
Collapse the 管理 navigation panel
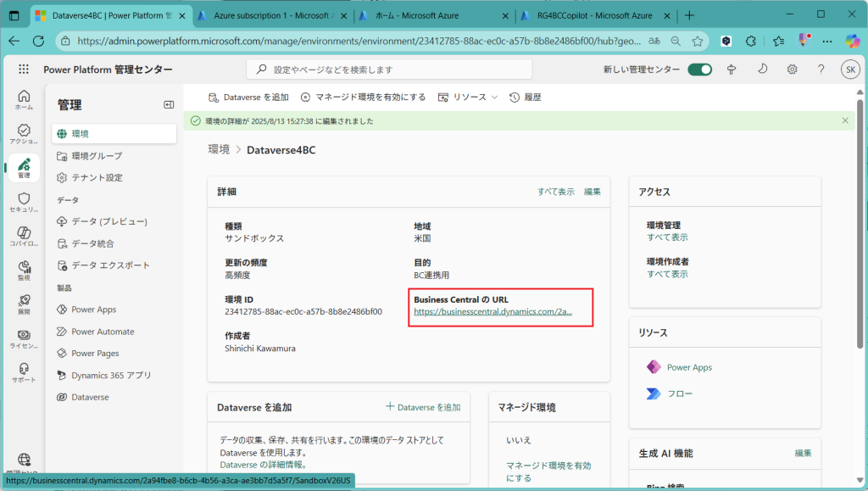click(x=169, y=104)
